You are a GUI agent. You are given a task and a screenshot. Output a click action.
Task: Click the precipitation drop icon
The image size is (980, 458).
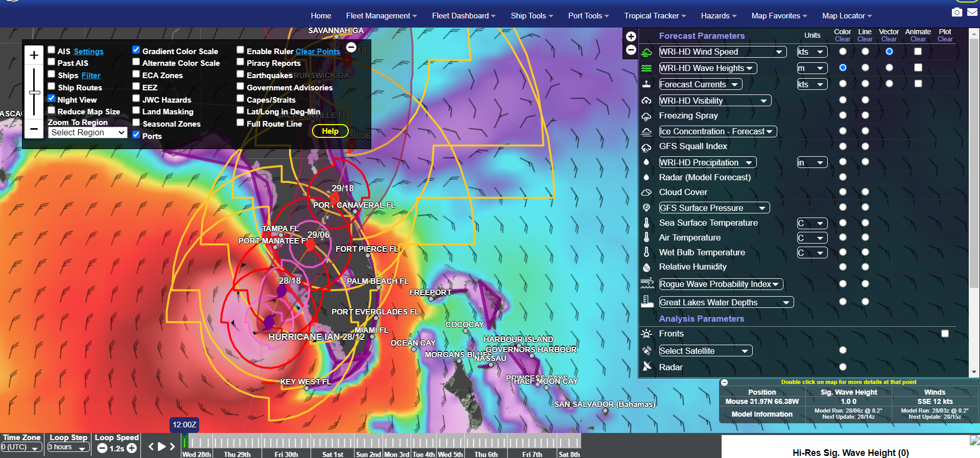(x=647, y=162)
